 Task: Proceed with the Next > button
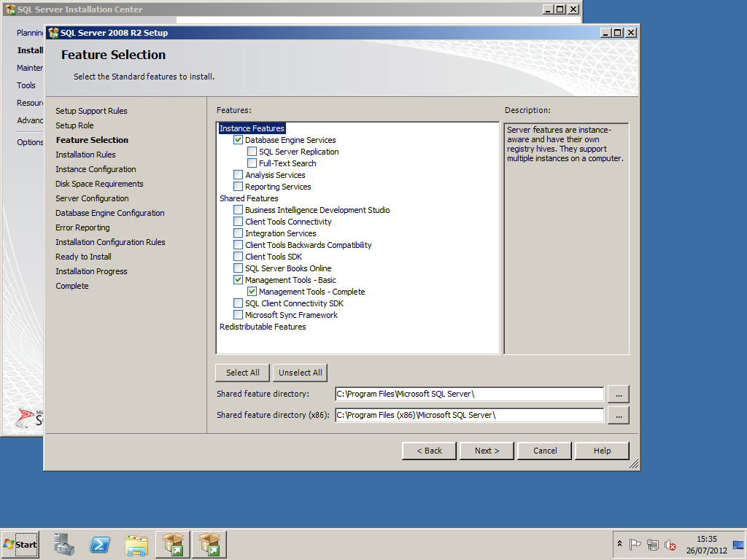click(487, 451)
